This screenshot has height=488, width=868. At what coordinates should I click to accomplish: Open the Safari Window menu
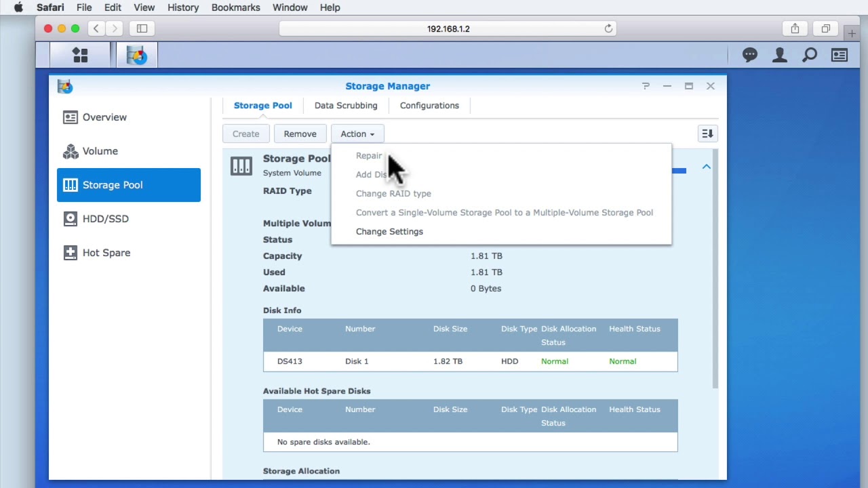point(290,7)
